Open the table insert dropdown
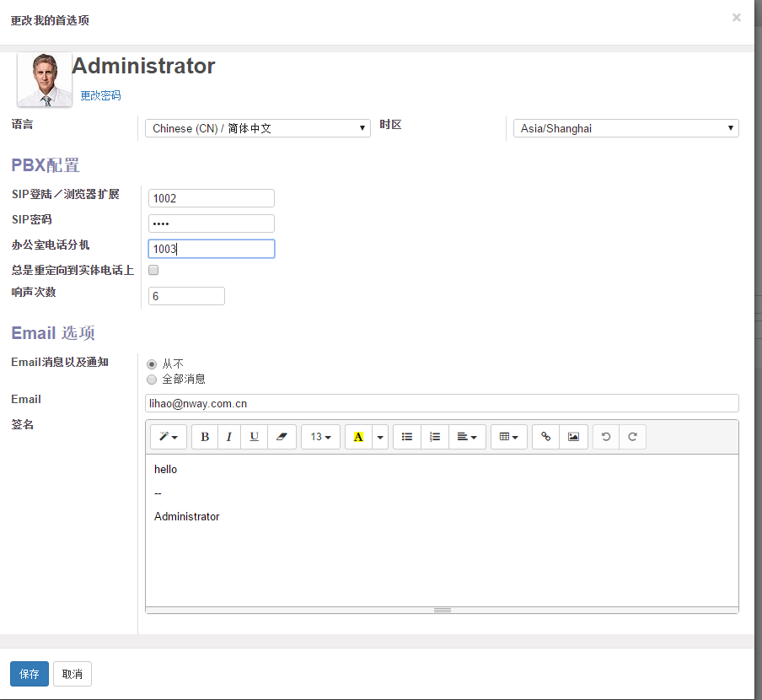 pos(508,437)
